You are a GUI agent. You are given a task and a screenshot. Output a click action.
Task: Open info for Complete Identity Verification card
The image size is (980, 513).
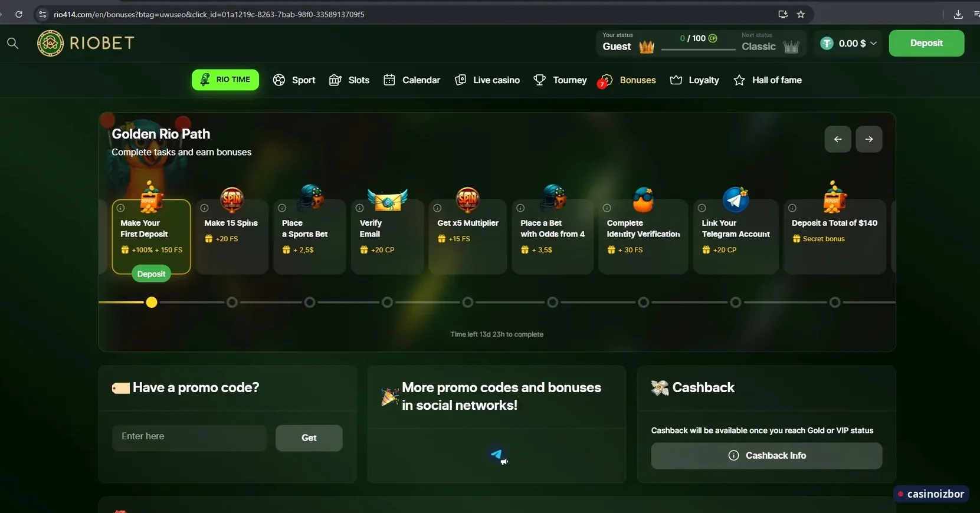point(607,208)
